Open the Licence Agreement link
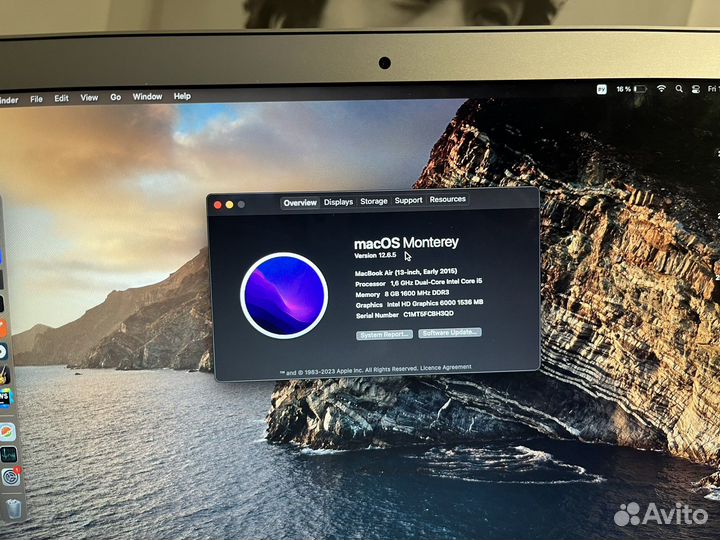720x540 pixels. click(446, 367)
